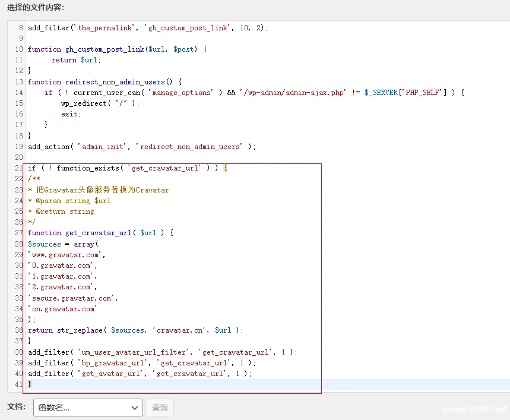The width and height of the screenshot is (510, 420).
Task: Click line number 21 in the gutter
Action: (x=19, y=168)
